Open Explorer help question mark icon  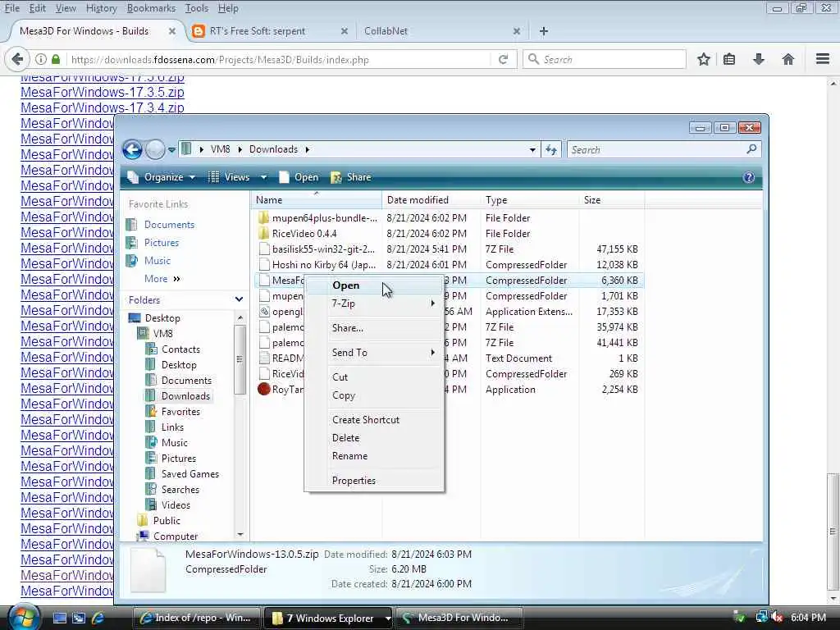(x=748, y=177)
